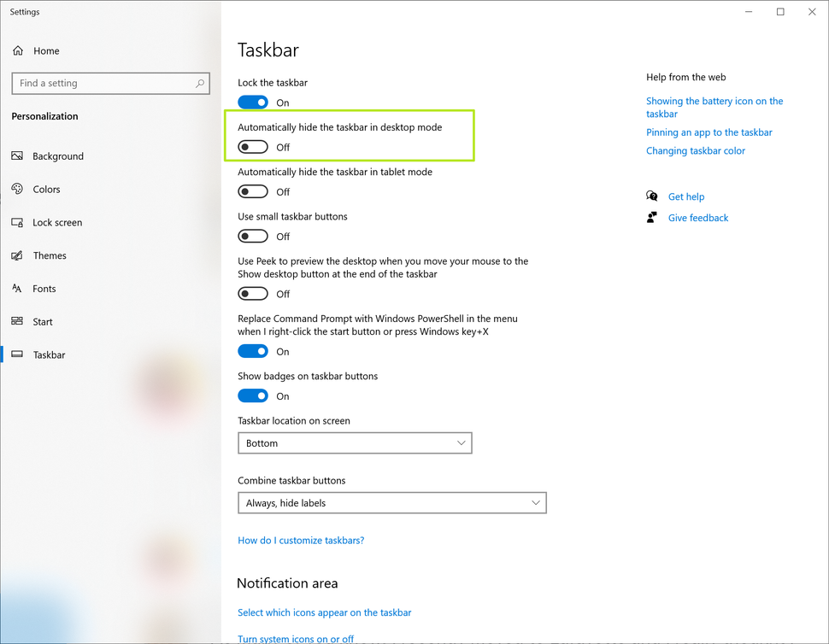Viewport: 829px width, 644px height.
Task: Select the Get help icon
Action: (x=651, y=196)
